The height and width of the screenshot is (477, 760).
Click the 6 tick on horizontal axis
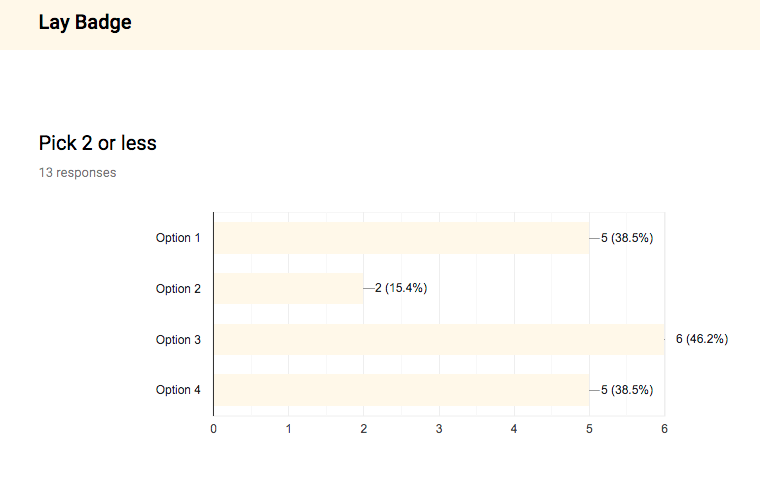(x=664, y=429)
